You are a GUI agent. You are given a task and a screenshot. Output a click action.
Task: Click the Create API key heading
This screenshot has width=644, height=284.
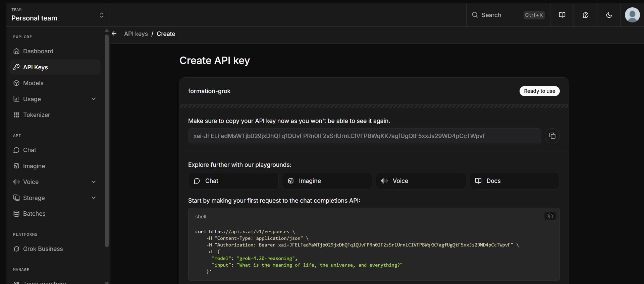(215, 60)
